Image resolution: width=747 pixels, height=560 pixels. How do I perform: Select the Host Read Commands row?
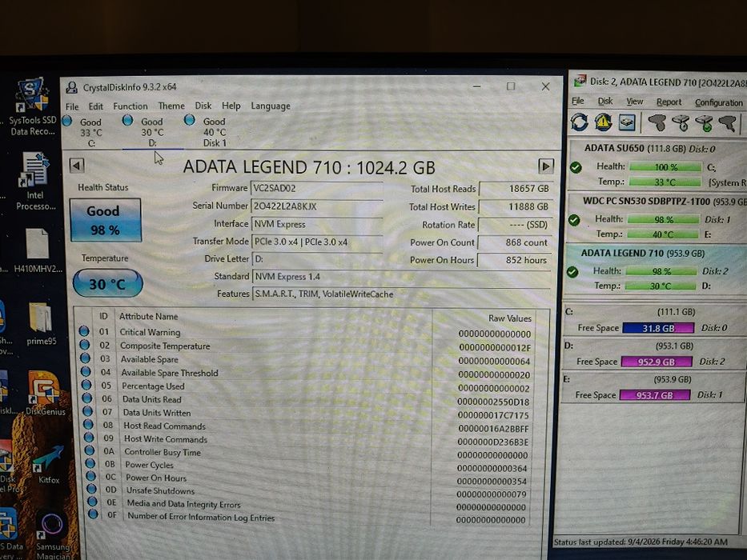305,426
